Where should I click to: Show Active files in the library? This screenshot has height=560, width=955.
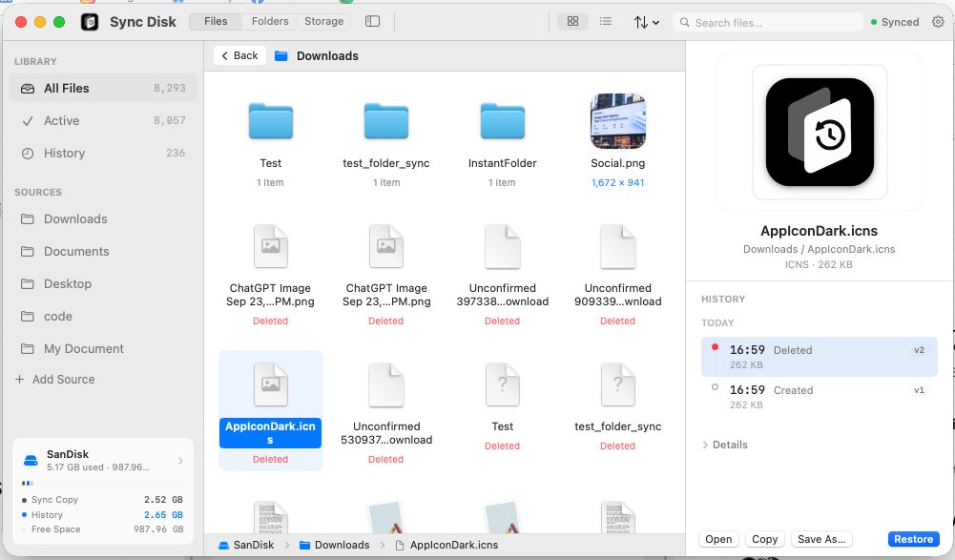click(x=103, y=120)
